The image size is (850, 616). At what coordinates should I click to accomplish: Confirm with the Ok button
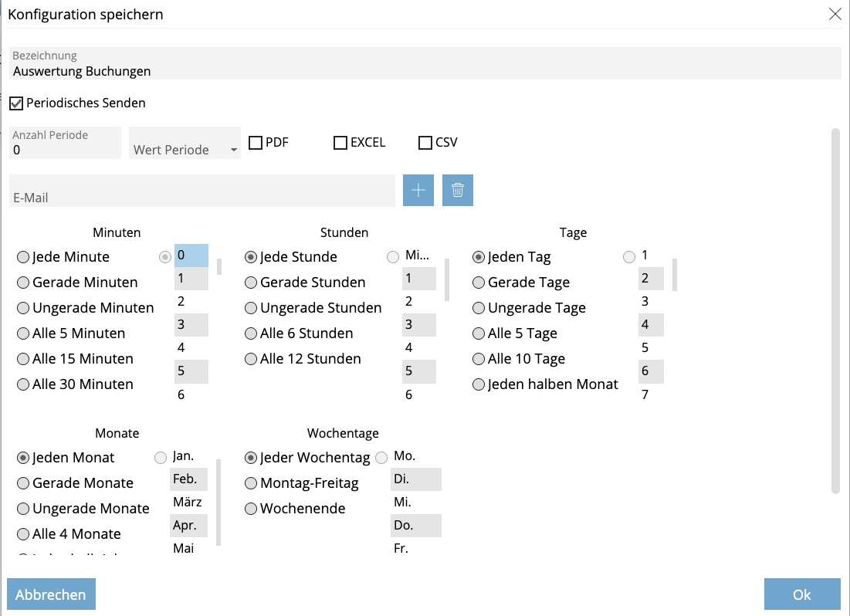(801, 594)
